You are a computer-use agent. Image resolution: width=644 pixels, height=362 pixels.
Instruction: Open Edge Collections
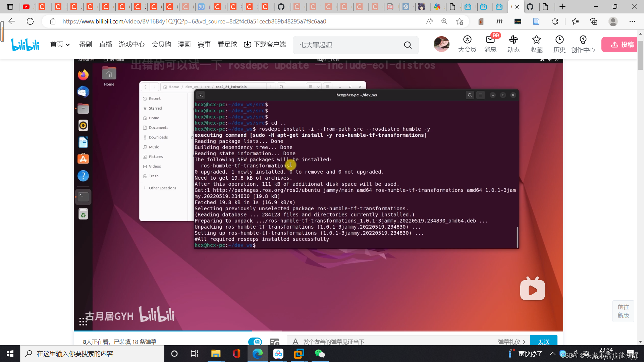point(594,21)
